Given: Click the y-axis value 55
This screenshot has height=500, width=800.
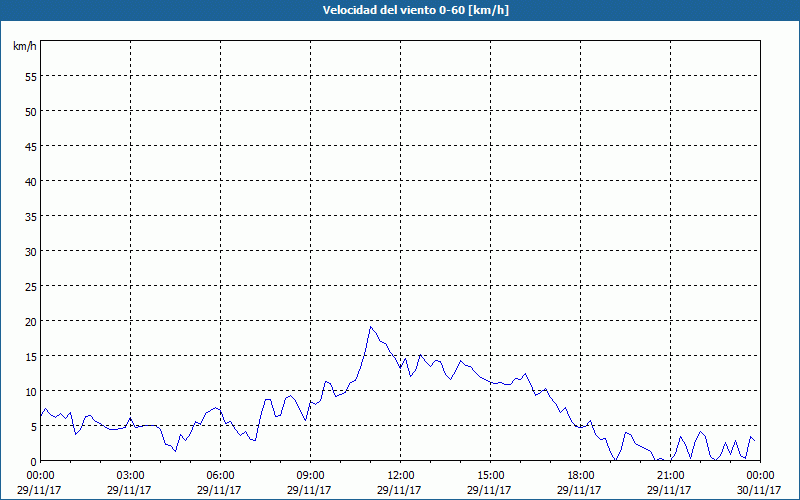Looking at the screenshot, I should click(31, 76).
